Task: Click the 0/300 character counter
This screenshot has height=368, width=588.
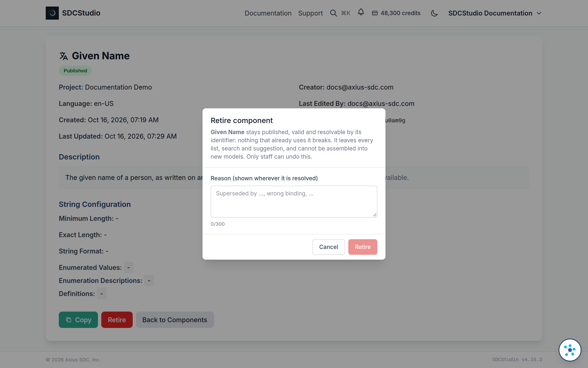Action: coord(218,224)
